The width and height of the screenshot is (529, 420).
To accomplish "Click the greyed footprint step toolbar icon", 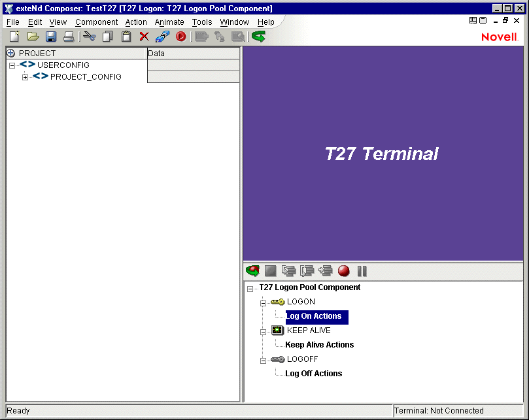I will coord(220,37).
